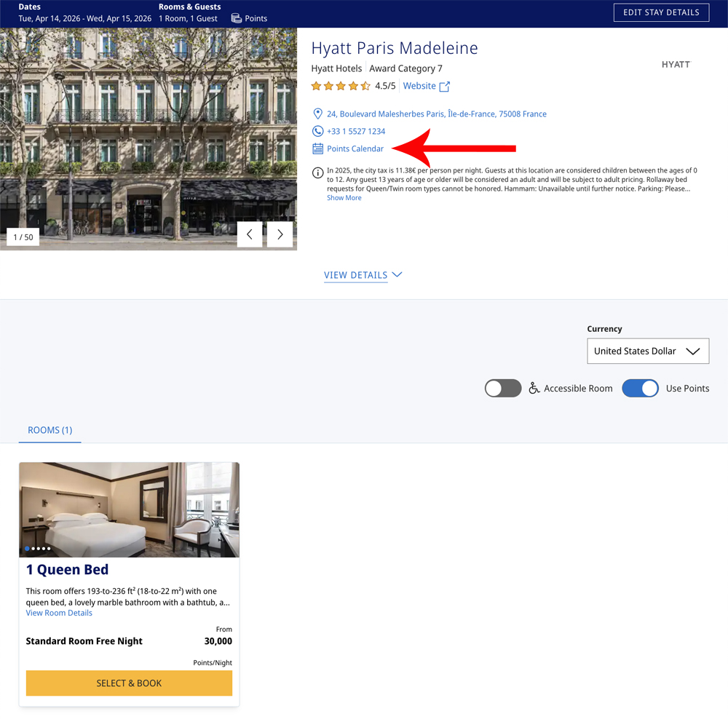Expand View Details section
The width and height of the screenshot is (728, 719).
point(363,275)
